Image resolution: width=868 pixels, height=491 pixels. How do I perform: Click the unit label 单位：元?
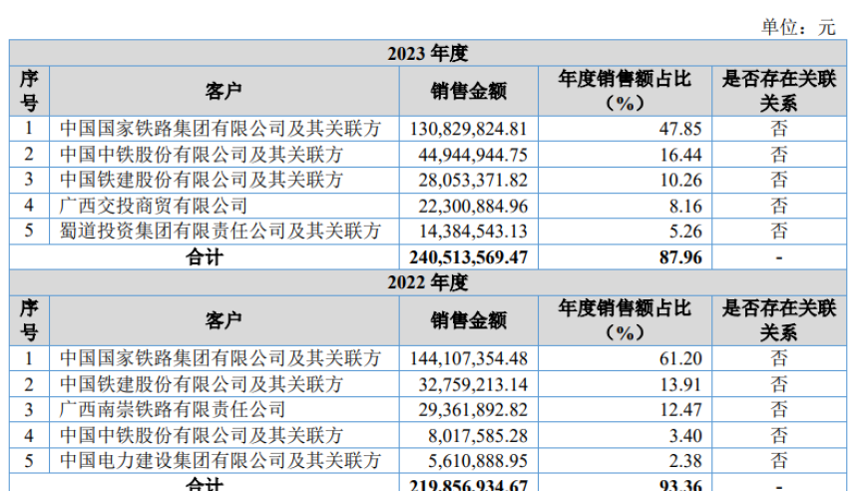click(798, 27)
